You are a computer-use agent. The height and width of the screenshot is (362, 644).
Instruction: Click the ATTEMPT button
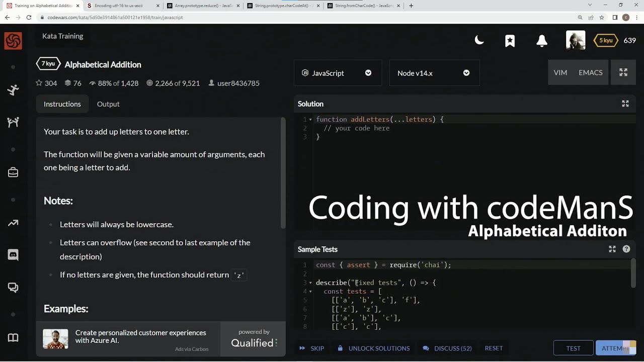[615, 348]
